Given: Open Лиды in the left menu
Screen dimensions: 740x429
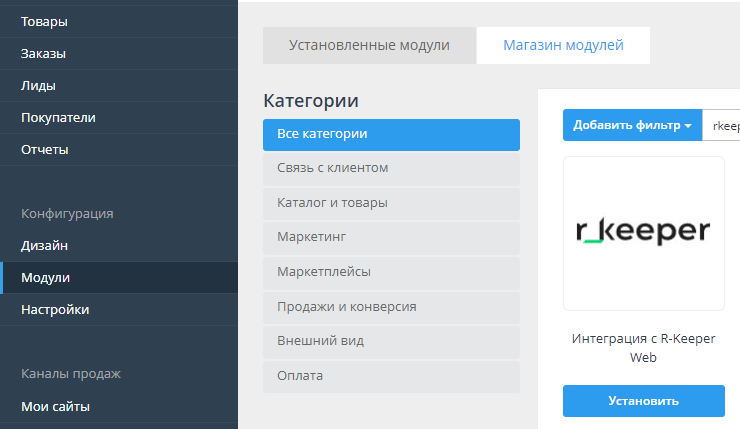Looking at the screenshot, I should pos(119,86).
